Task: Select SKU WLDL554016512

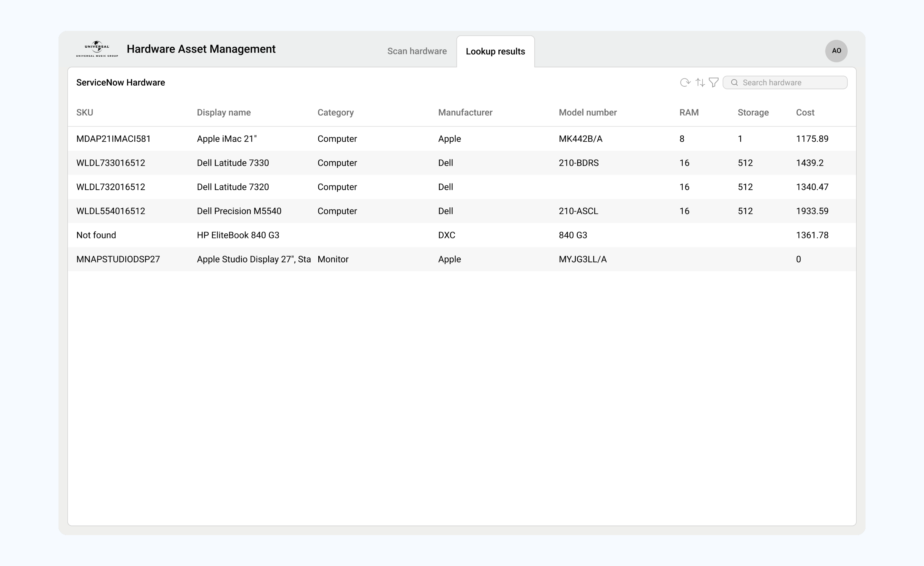Action: (x=111, y=211)
